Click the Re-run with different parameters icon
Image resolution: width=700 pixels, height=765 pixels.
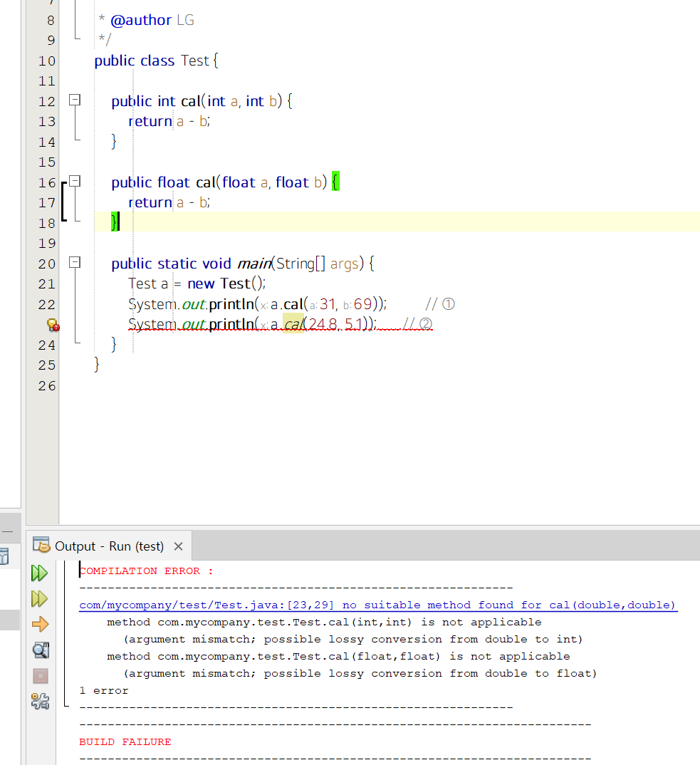(39, 598)
